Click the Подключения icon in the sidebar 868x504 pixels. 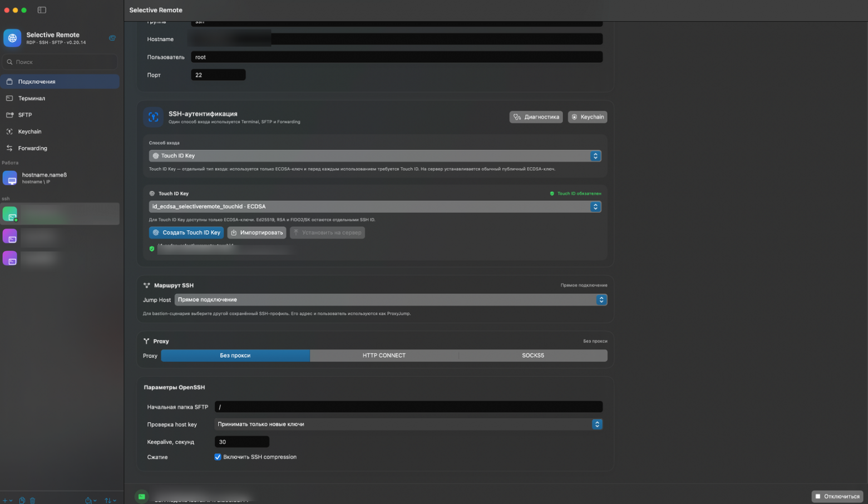coord(9,81)
